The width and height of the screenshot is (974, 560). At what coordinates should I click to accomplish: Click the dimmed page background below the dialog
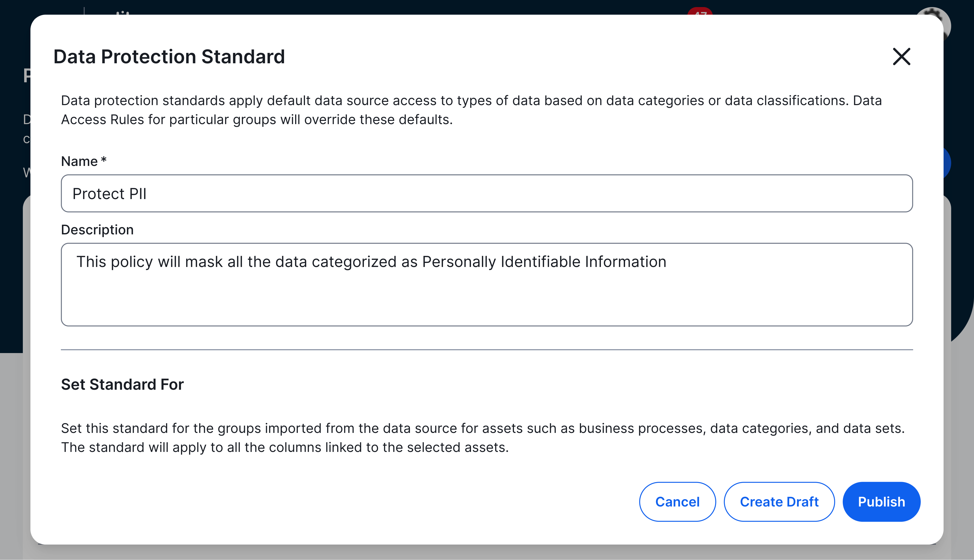pyautogui.click(x=486, y=553)
